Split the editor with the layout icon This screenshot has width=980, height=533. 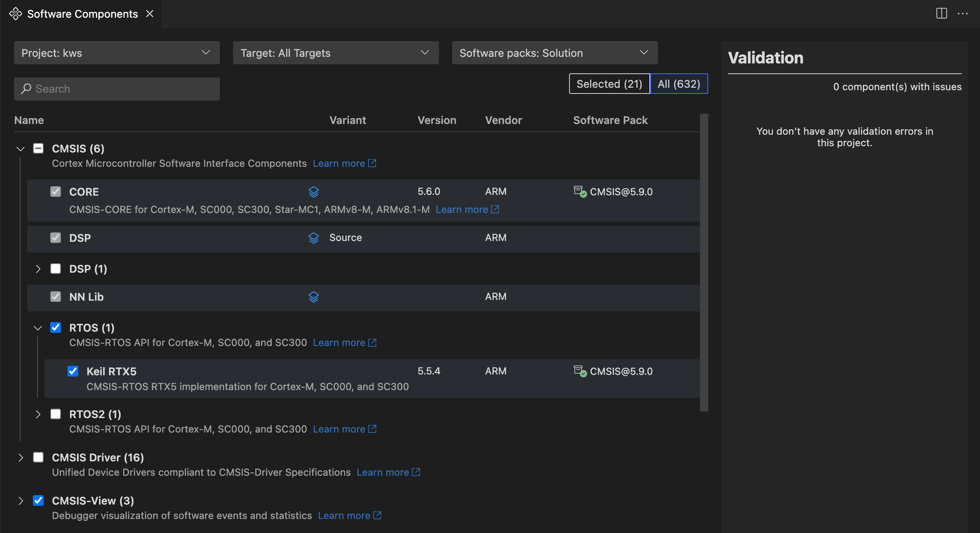point(941,14)
